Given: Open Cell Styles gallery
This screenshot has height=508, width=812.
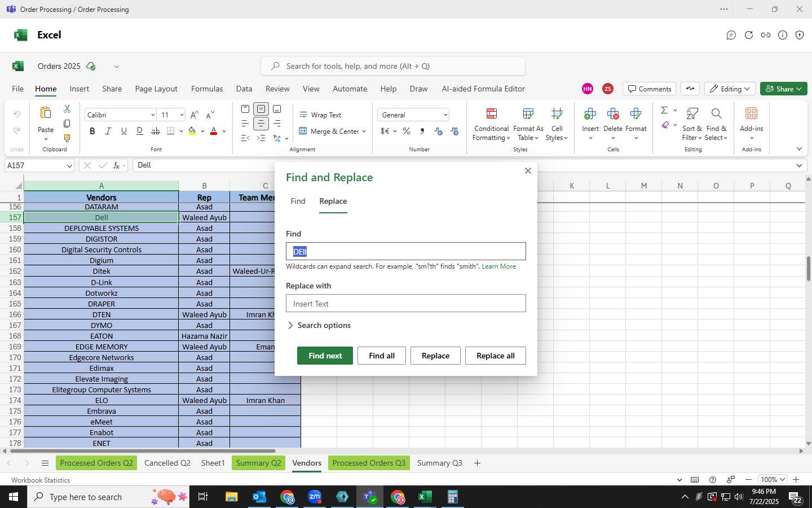Looking at the screenshot, I should click(557, 124).
